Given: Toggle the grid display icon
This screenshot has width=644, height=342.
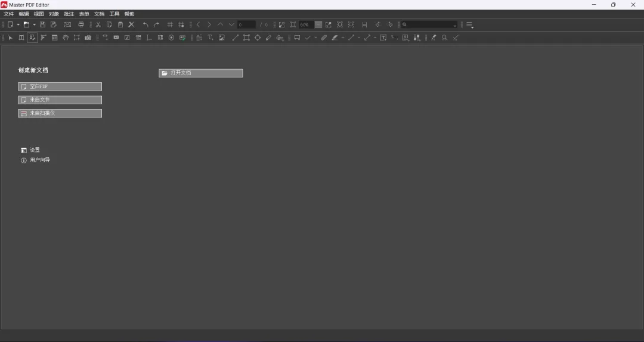Looking at the screenshot, I should pyautogui.click(x=170, y=24).
